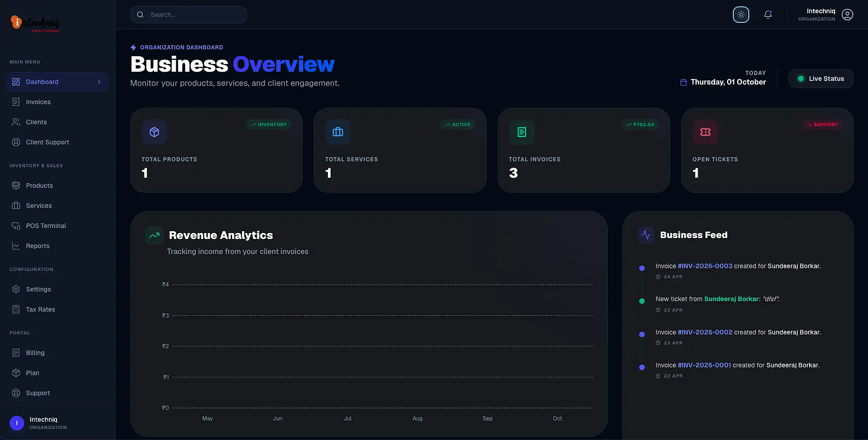Click the 'May' chart axis label

[207, 419]
